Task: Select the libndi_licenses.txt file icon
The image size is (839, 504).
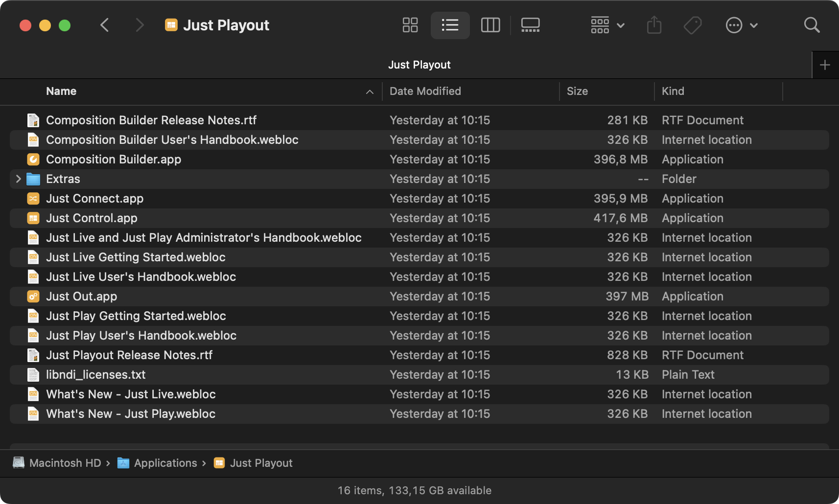Action: coord(33,375)
